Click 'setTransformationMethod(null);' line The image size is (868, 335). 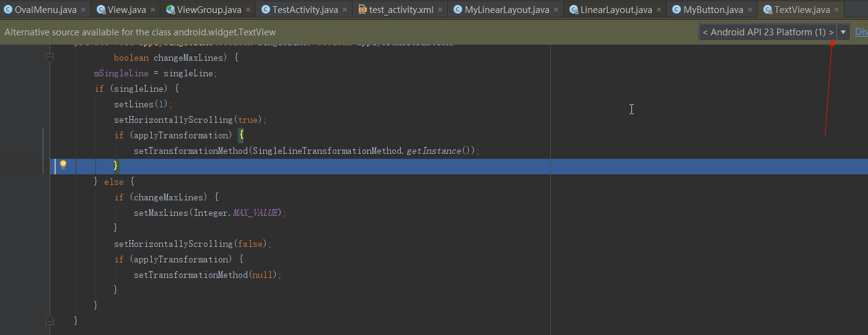point(208,275)
